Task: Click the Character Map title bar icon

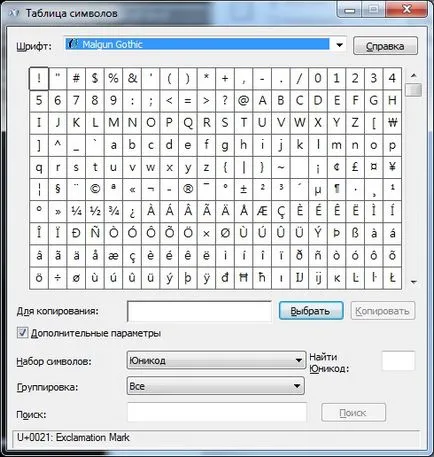Action: [x=14, y=13]
